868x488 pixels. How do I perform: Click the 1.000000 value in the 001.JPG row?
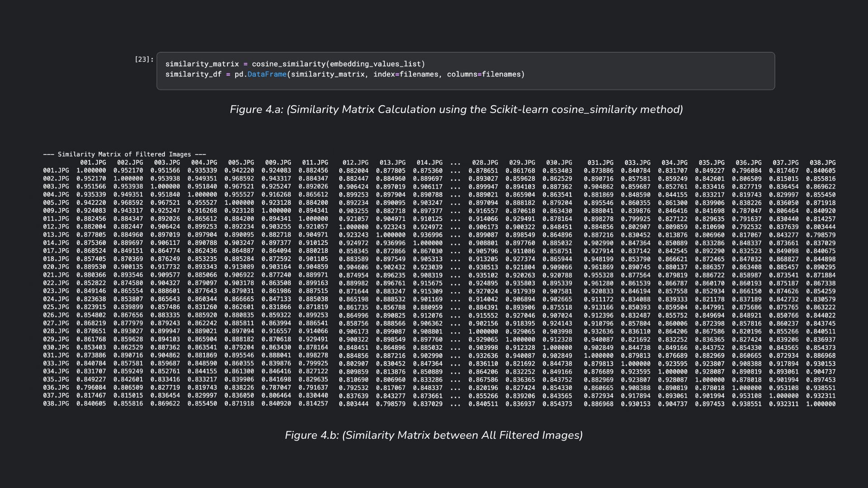[x=91, y=171]
